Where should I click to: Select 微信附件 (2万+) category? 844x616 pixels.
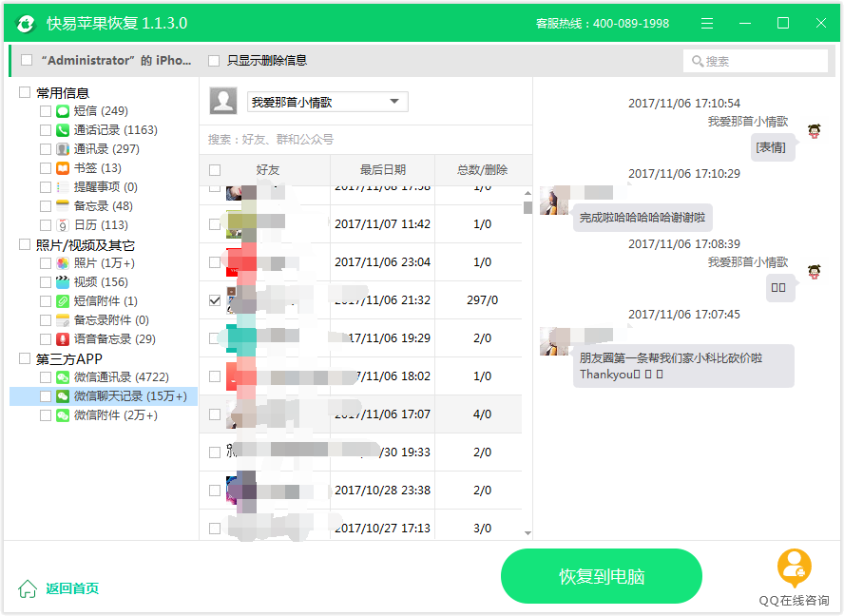[115, 415]
